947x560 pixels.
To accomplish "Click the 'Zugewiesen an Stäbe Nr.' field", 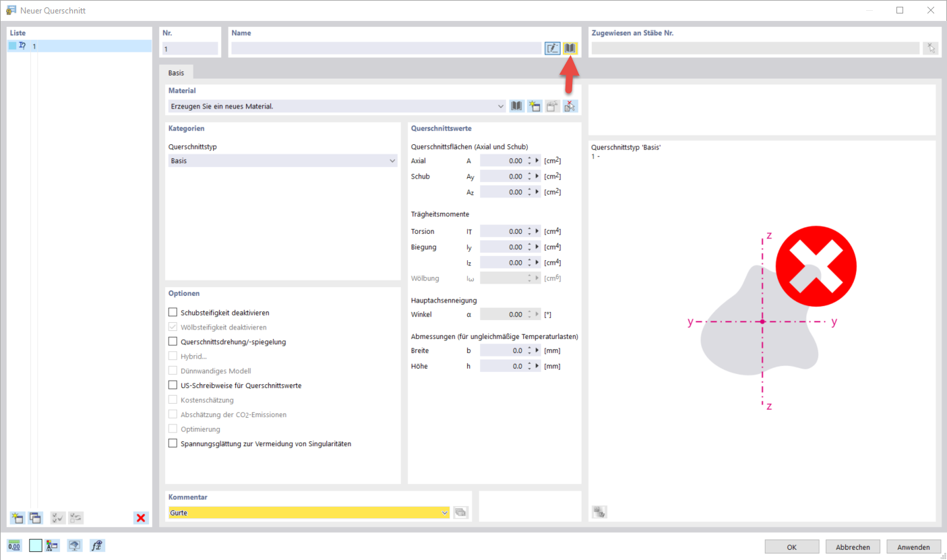I will coord(755,48).
